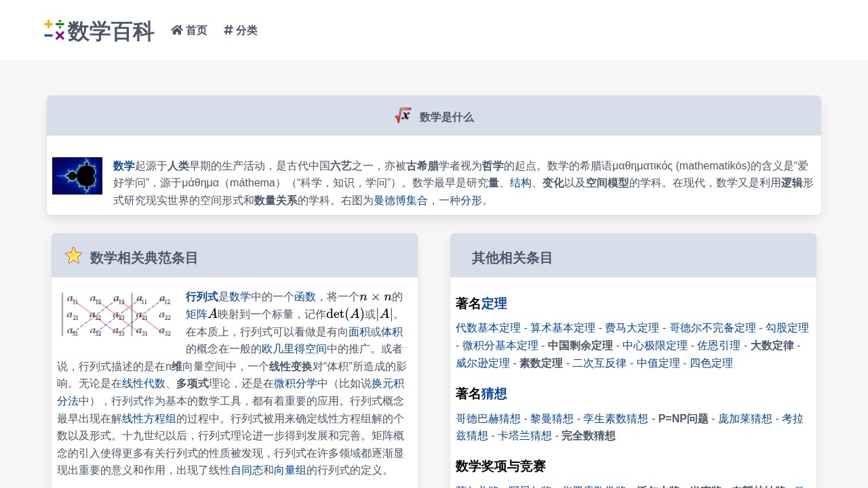
Task: Click the 费马大定理 link
Action: [x=631, y=327]
